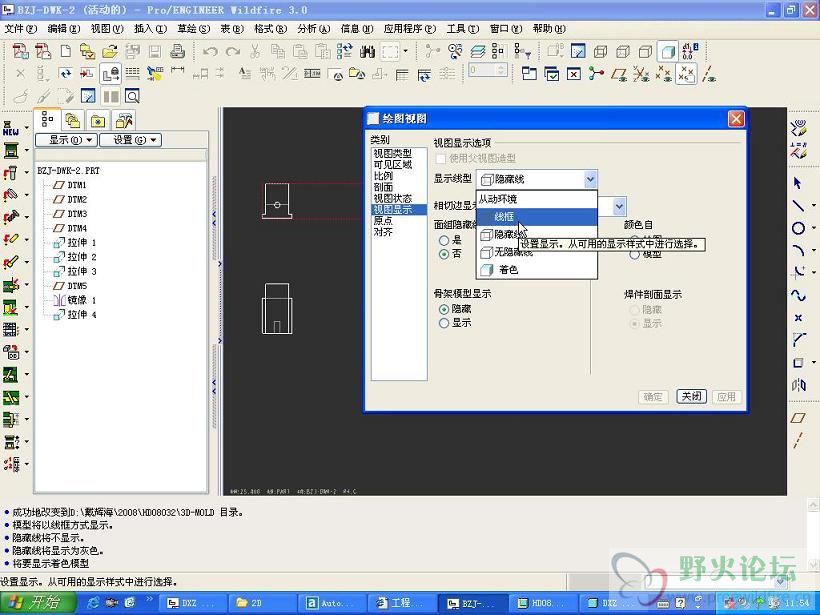Select 显示 under 骨架模型显示
The width and height of the screenshot is (820, 615).
pos(444,323)
